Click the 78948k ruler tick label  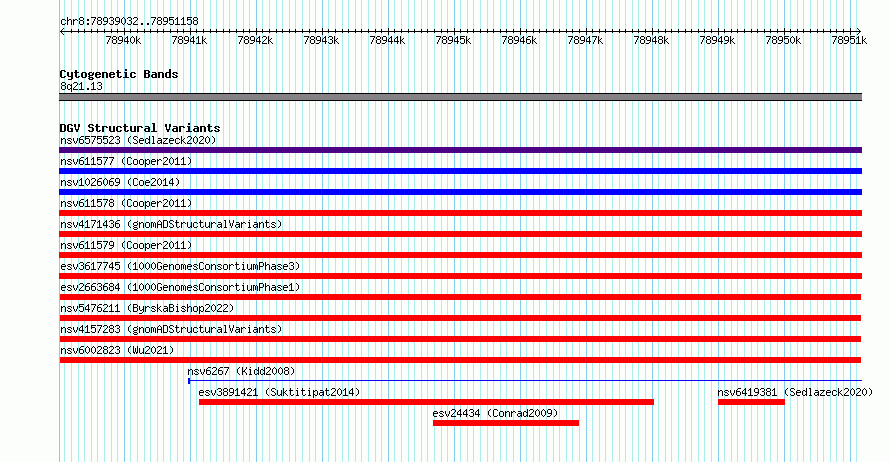coord(651,40)
